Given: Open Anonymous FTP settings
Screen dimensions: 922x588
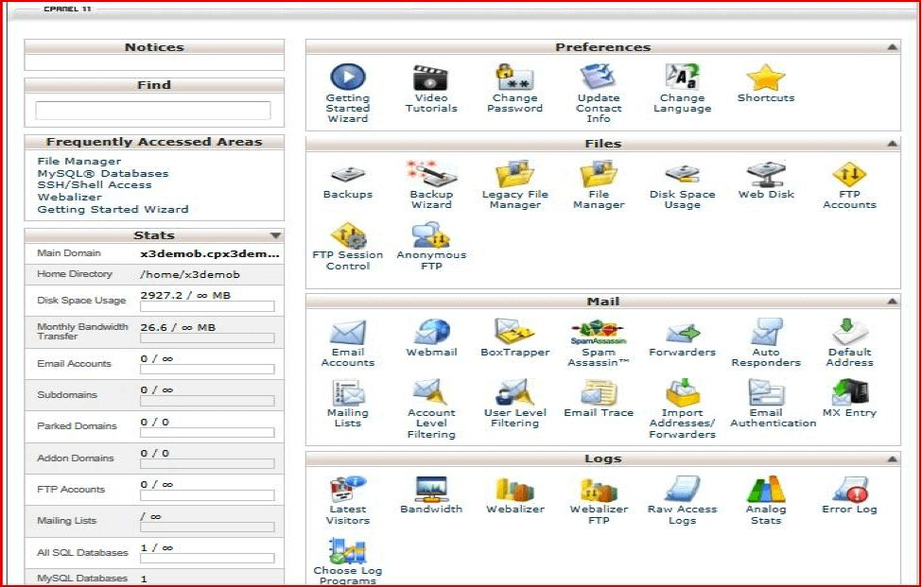Looking at the screenshot, I should click(x=431, y=235).
